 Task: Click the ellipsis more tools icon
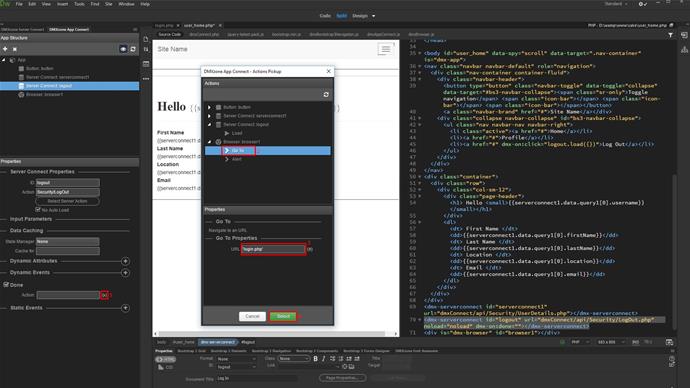click(146, 79)
